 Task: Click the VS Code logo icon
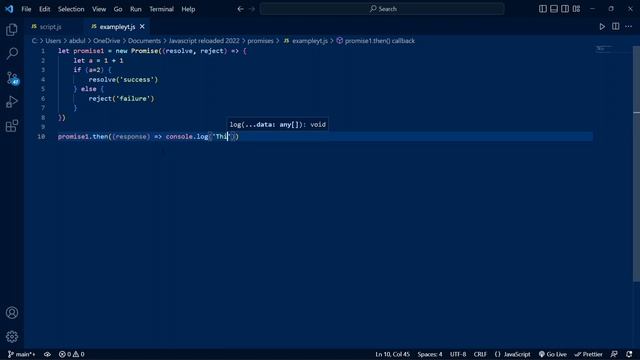pyautogui.click(x=9, y=9)
